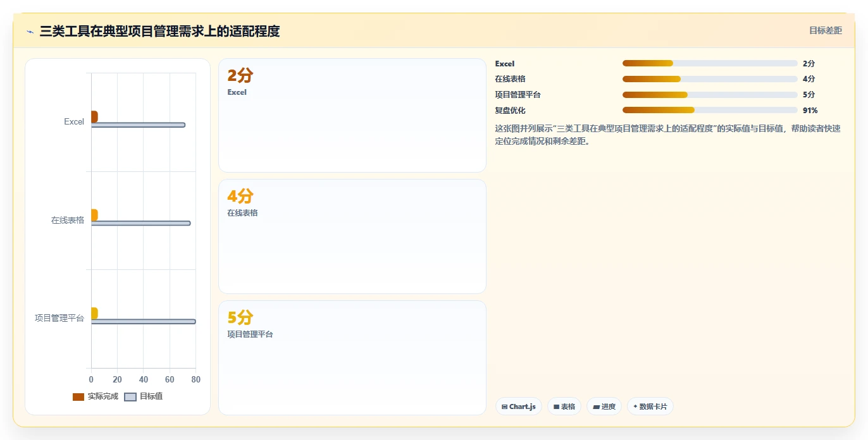Select the 数据卡片 tag chip
This screenshot has height=440, width=868.
[650, 406]
